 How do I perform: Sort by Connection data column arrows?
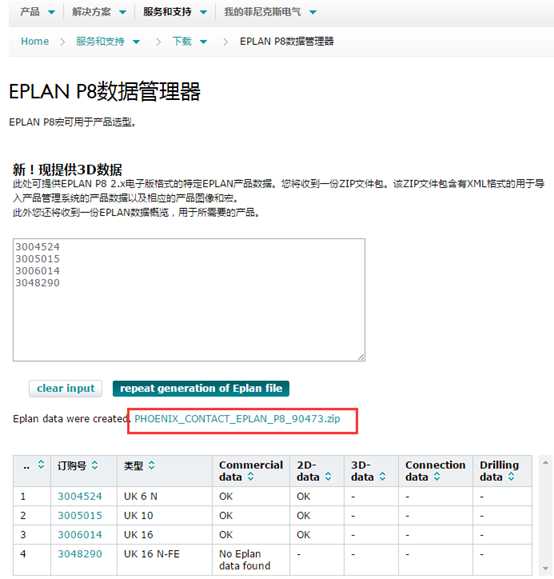(437, 477)
